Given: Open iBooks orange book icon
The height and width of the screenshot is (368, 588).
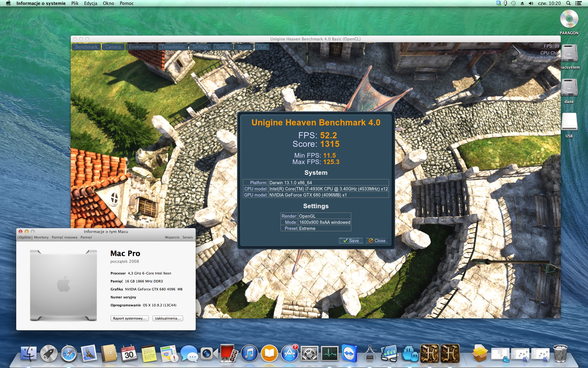Looking at the screenshot, I should (269, 354).
